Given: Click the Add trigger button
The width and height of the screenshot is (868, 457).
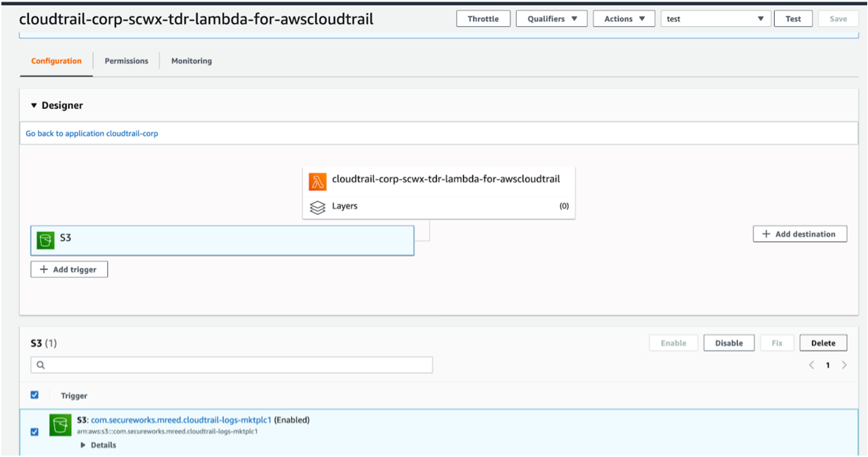Looking at the screenshot, I should pos(69,270).
